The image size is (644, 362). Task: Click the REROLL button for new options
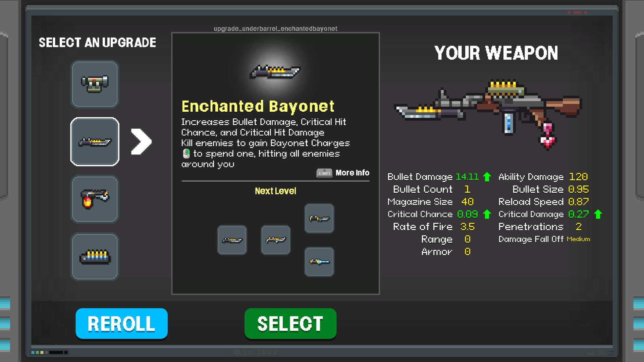coord(122,323)
